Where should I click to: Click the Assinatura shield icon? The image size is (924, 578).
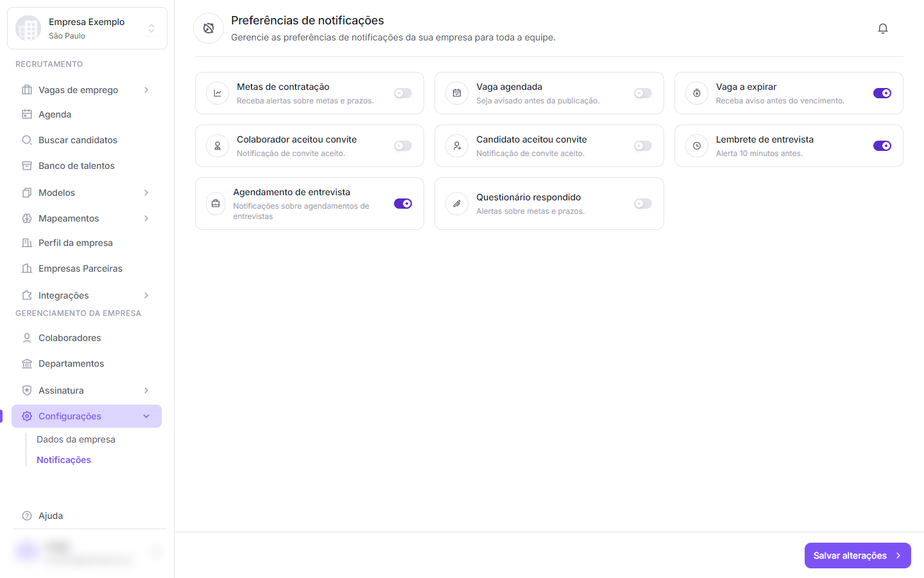(27, 390)
